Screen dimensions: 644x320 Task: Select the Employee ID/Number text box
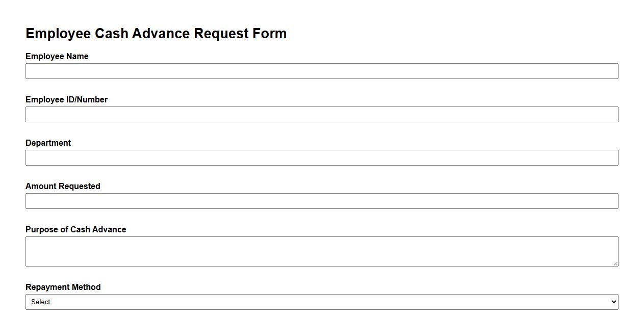click(321, 114)
